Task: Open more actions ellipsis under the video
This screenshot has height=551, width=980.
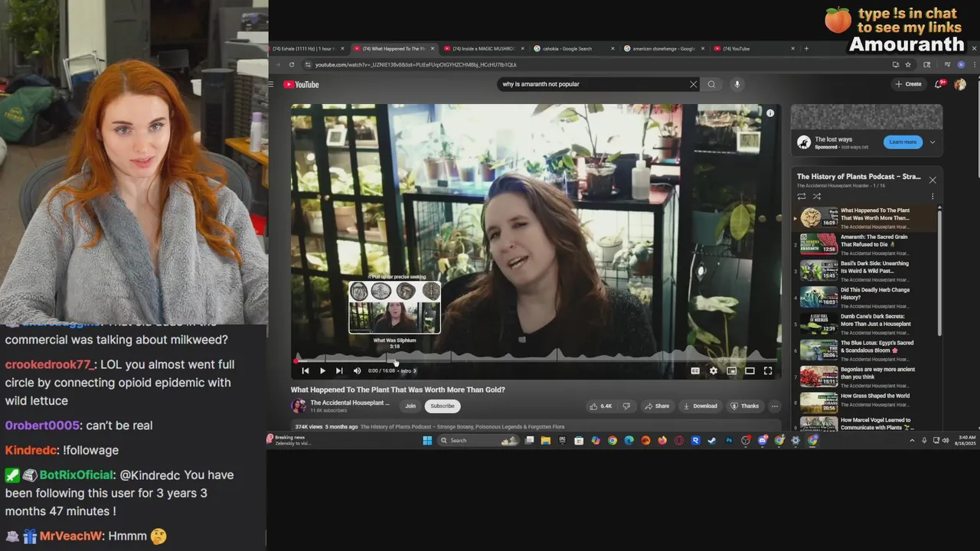Action: point(775,406)
